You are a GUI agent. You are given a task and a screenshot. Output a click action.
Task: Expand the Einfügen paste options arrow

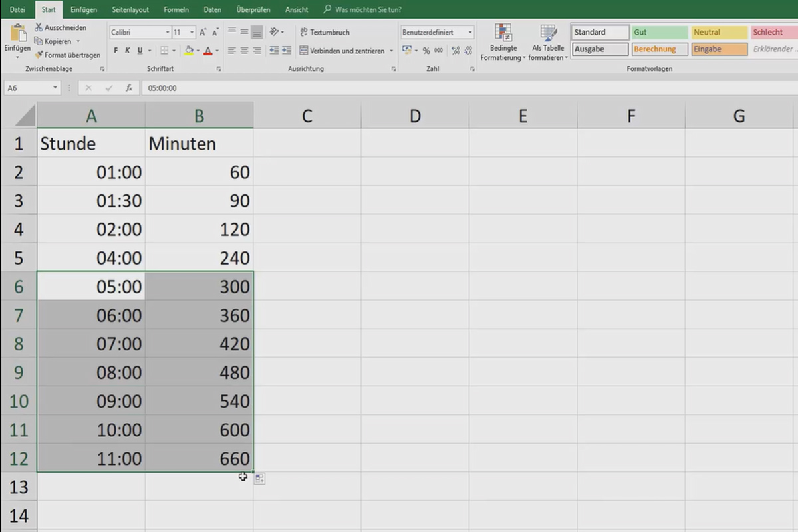pyautogui.click(x=17, y=56)
